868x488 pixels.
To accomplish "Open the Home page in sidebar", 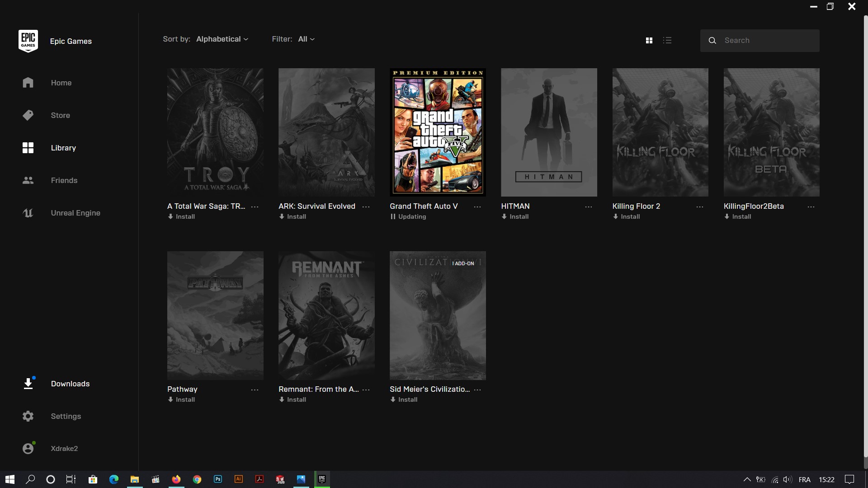I will click(61, 83).
